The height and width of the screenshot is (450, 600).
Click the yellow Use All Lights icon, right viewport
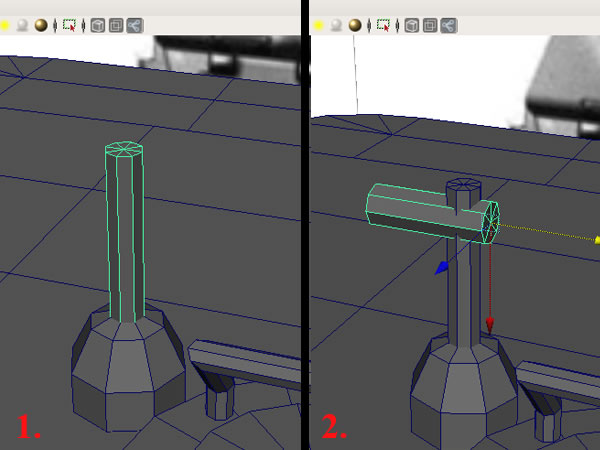pyautogui.click(x=318, y=26)
